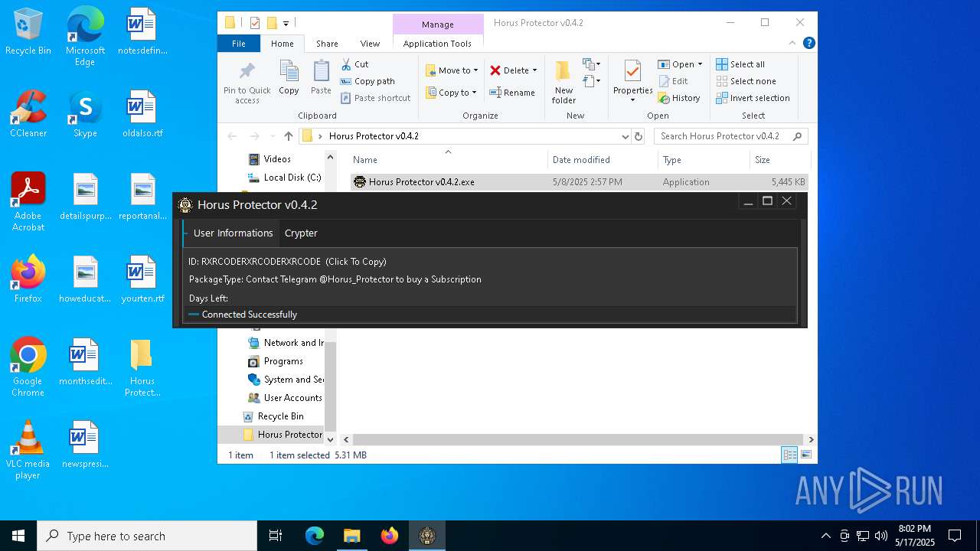The height and width of the screenshot is (551, 980).
Task: Click the Rename command
Action: (512, 93)
